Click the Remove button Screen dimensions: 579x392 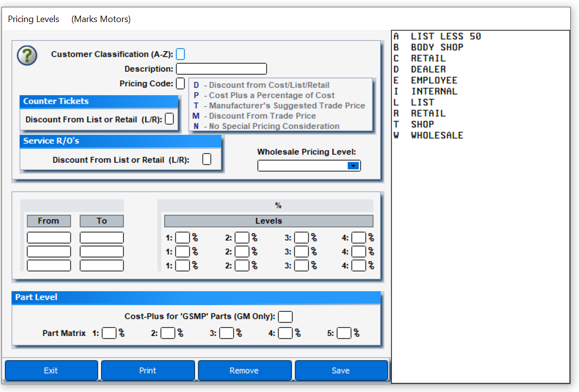(245, 370)
